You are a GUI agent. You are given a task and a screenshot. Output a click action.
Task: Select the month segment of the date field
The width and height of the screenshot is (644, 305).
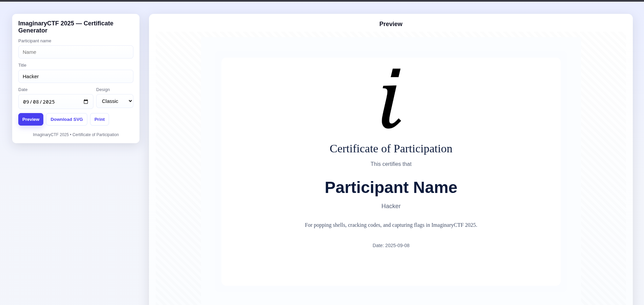click(x=26, y=102)
